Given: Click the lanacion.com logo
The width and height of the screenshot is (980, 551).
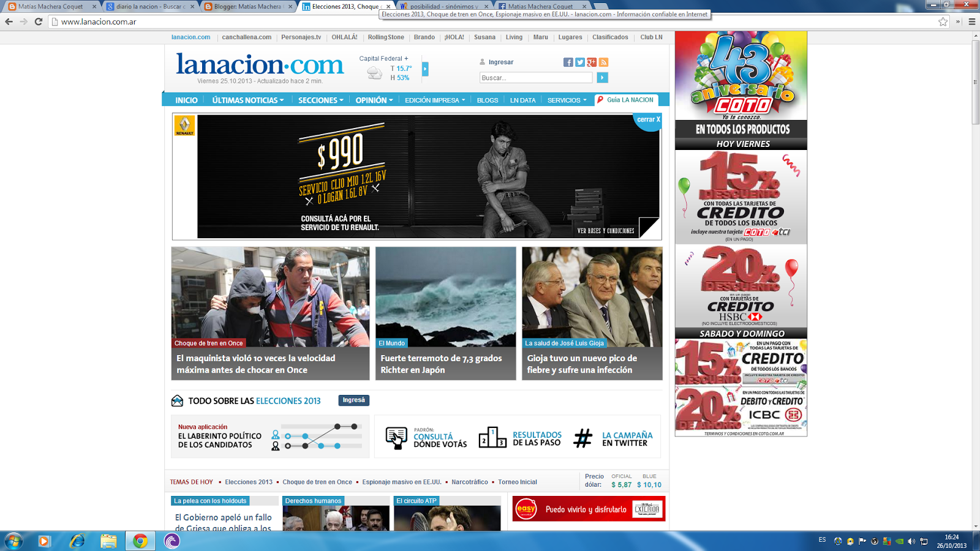Looking at the screenshot, I should (x=260, y=64).
